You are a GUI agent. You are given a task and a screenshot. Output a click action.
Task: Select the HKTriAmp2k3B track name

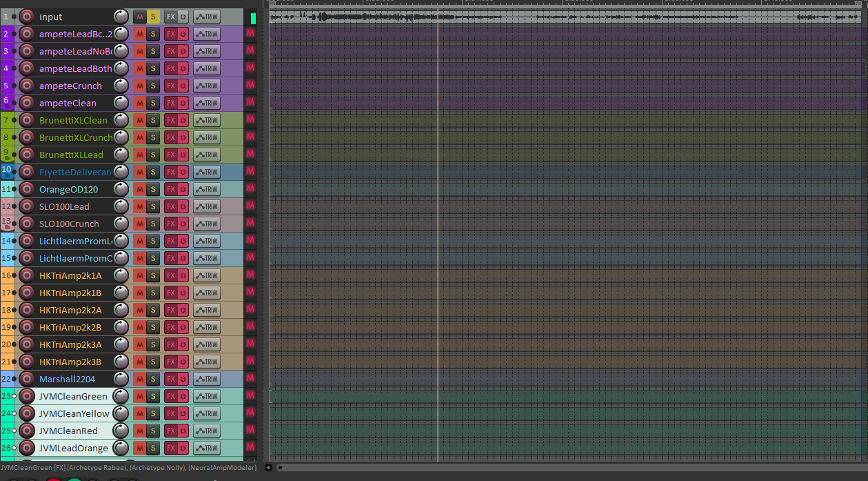point(70,362)
